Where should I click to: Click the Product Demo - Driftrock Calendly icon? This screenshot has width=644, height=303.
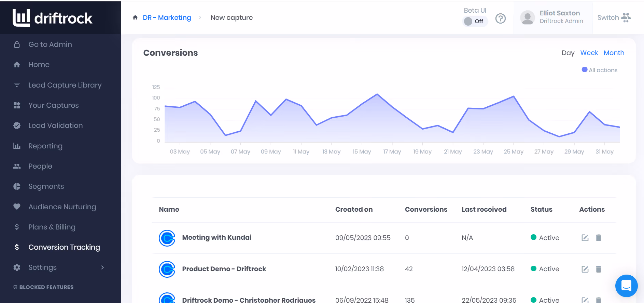pos(167,269)
